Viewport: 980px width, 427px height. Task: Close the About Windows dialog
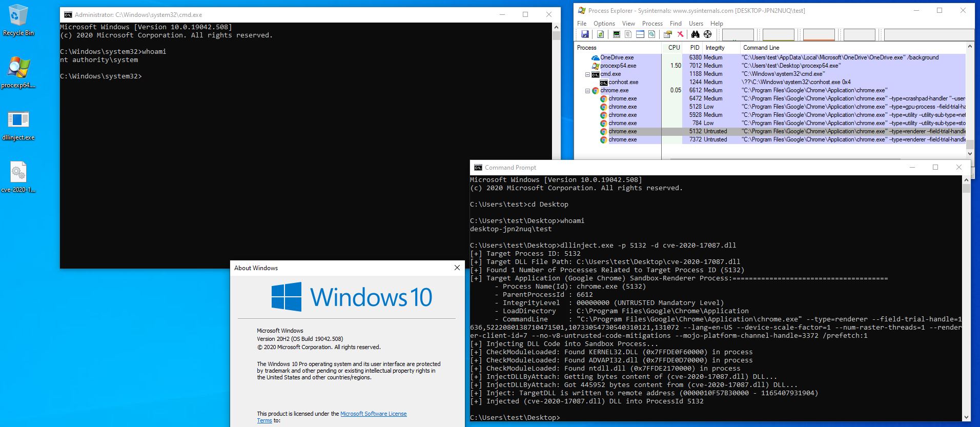457,268
